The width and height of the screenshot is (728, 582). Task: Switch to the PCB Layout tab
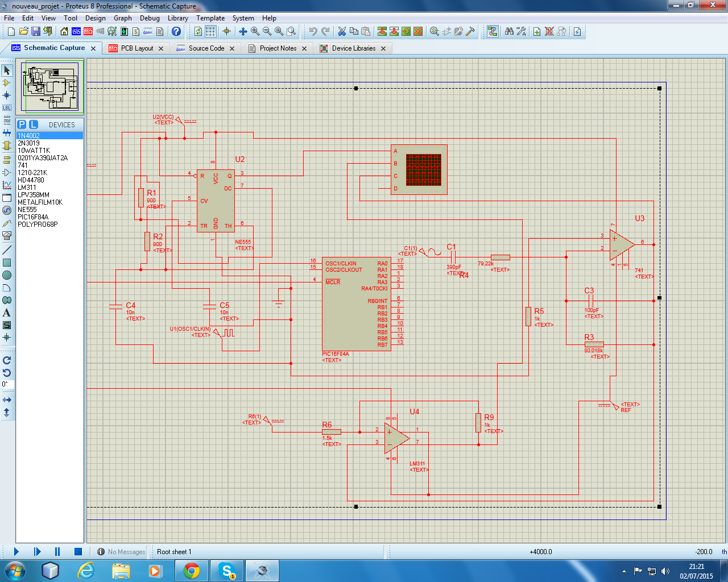point(137,48)
